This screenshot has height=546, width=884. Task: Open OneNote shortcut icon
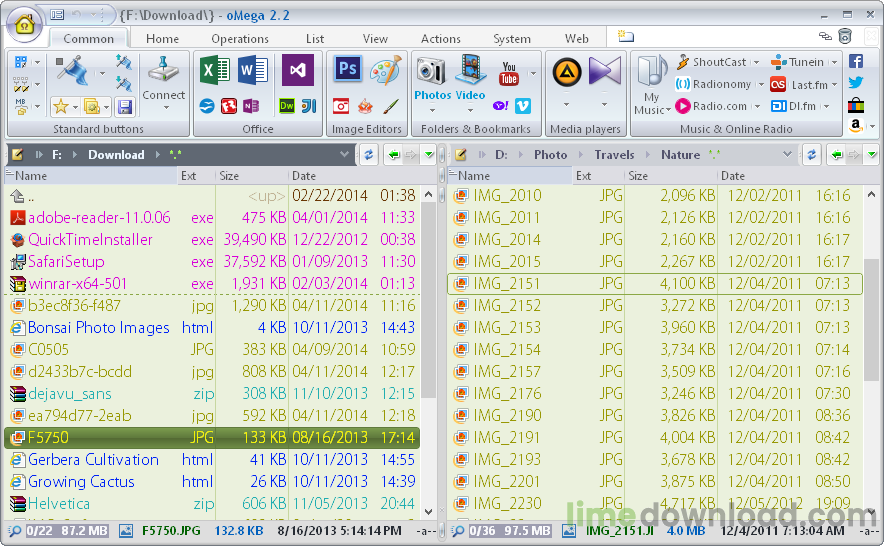pyautogui.click(x=251, y=106)
